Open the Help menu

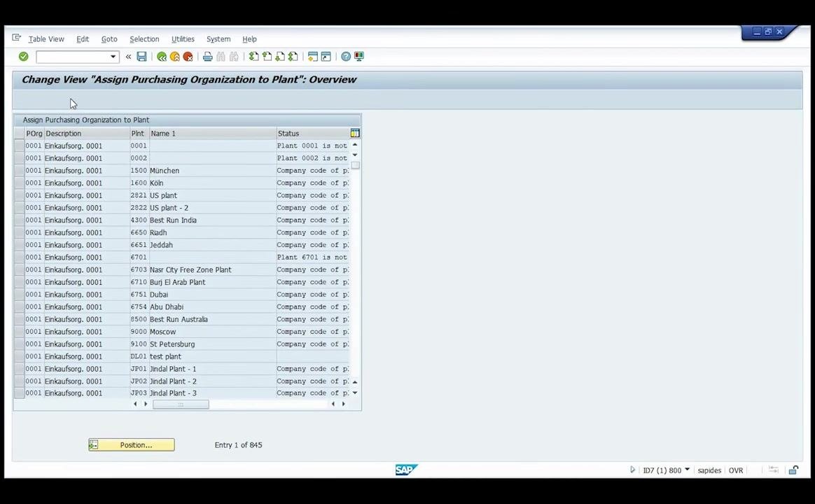tap(249, 39)
